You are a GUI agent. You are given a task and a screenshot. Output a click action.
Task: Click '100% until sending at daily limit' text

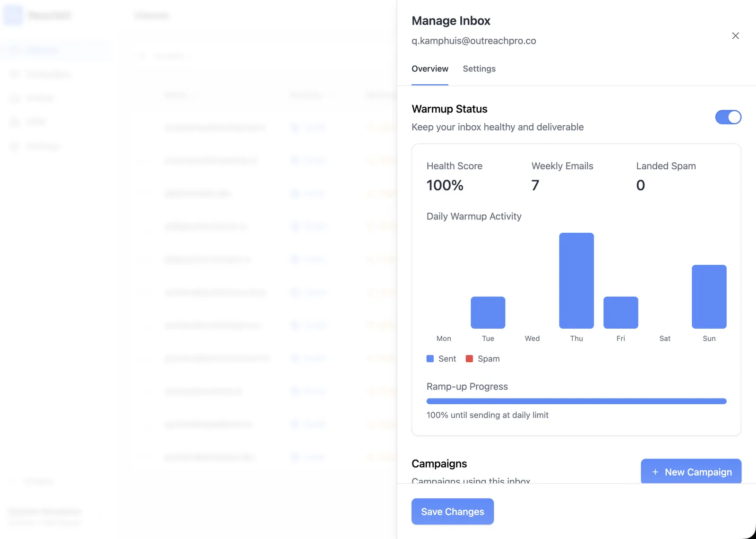488,415
